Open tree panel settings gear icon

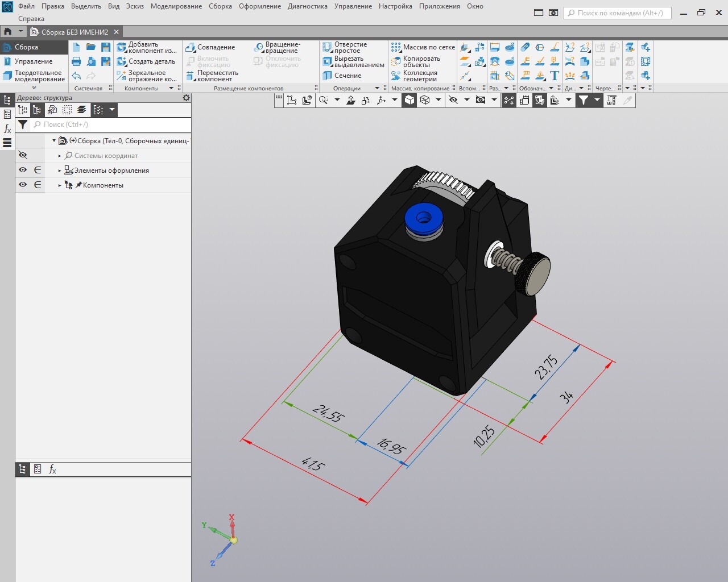point(186,98)
